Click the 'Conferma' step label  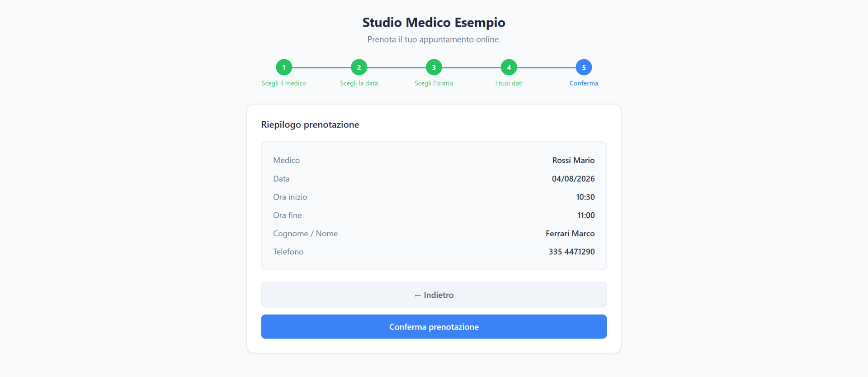[x=584, y=83]
